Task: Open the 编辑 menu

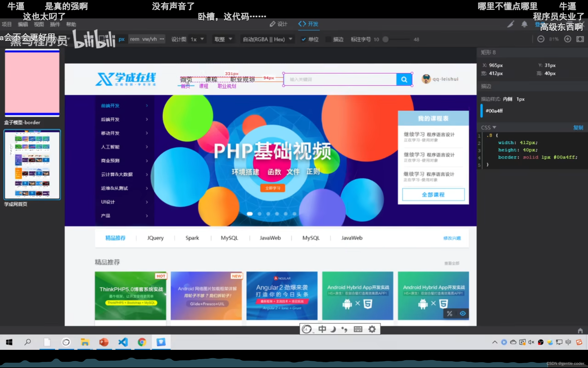Action: 23,24
